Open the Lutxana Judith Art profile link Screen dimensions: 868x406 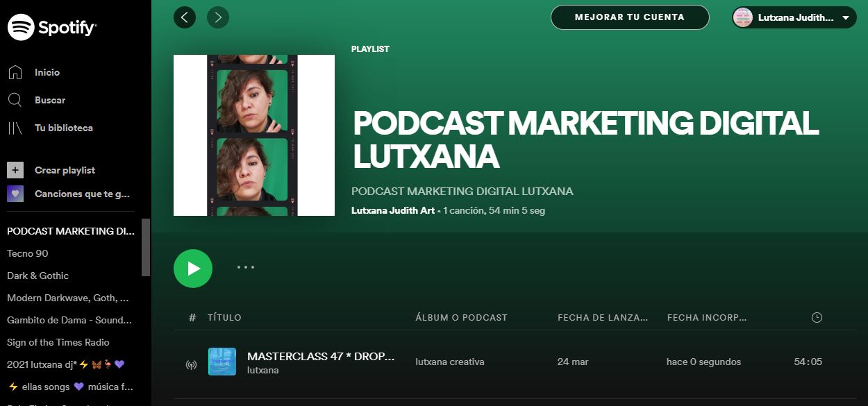point(394,210)
